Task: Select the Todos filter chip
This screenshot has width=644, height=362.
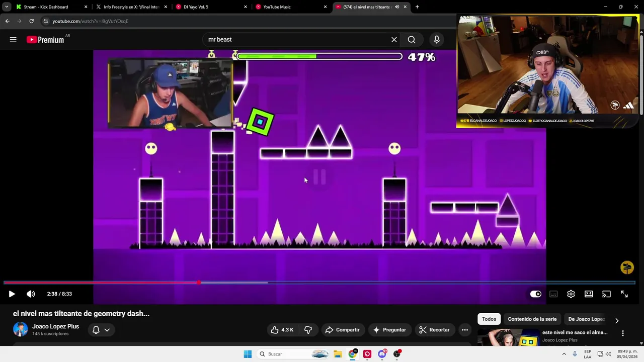Action: pos(489,319)
